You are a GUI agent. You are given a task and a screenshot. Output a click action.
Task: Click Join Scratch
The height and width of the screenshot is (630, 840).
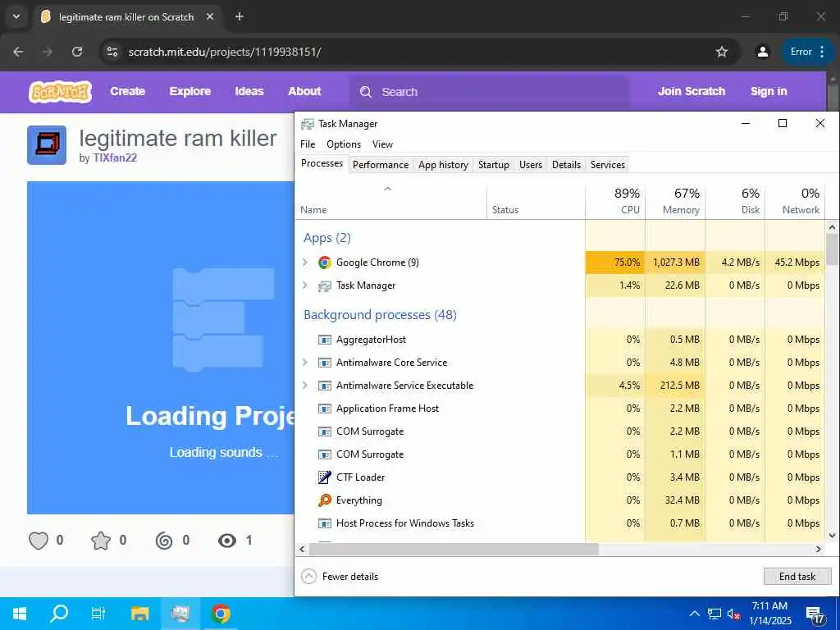(x=692, y=92)
